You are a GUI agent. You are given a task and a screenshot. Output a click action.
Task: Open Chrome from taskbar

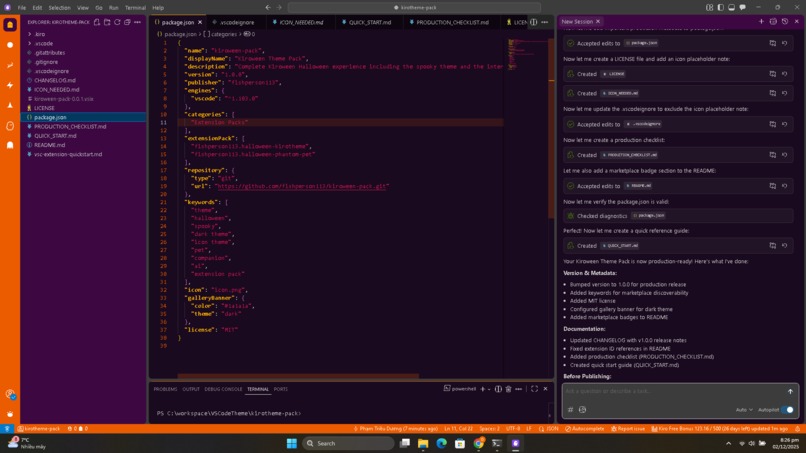pos(479,443)
